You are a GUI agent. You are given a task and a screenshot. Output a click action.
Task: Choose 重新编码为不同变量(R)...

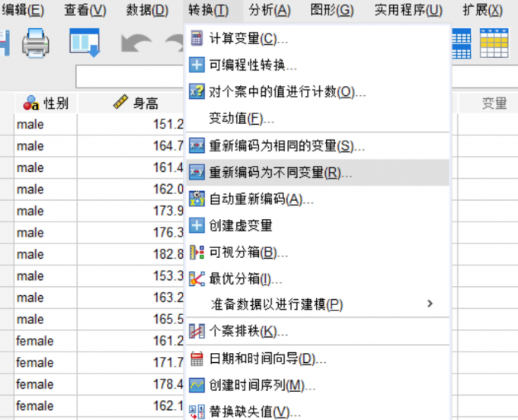coord(318,172)
